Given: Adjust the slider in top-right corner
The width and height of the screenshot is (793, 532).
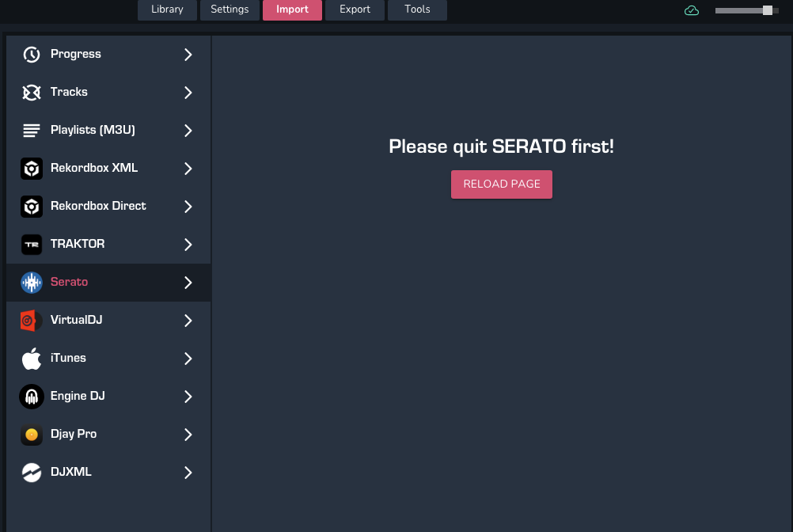Looking at the screenshot, I should pos(767,10).
